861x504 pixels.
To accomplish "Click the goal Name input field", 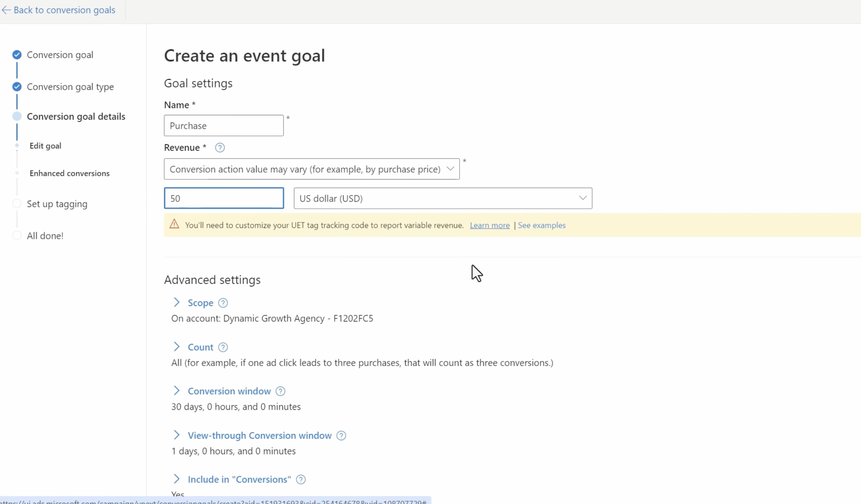I will [224, 125].
